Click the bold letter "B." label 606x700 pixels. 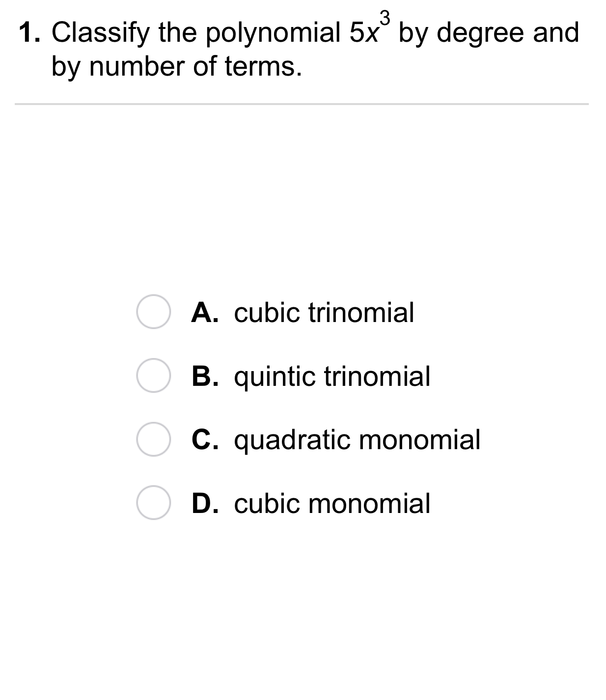pyautogui.click(x=205, y=376)
